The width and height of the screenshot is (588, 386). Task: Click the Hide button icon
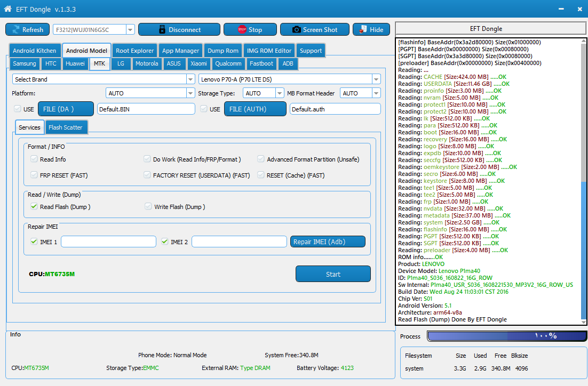point(363,29)
